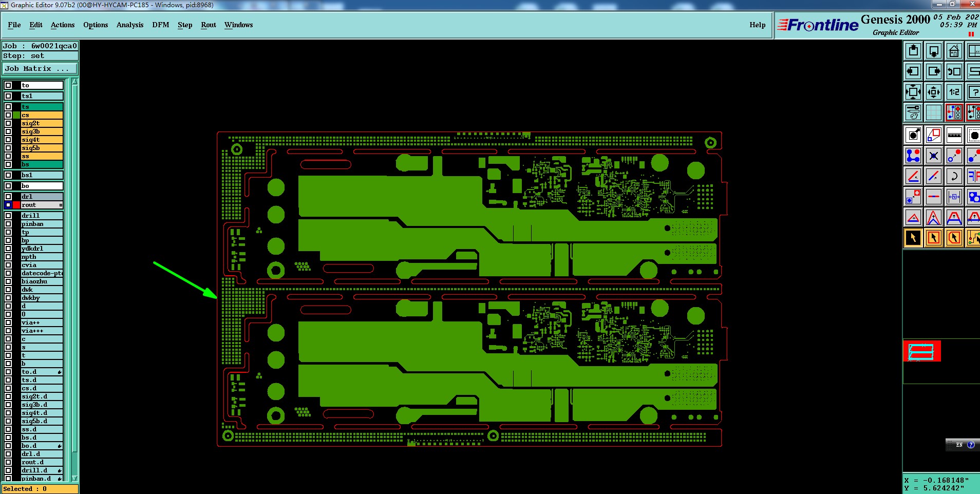Click the move point blue-to-red icon
Image resolution: width=980 pixels, height=494 pixels.
pyautogui.click(x=954, y=156)
